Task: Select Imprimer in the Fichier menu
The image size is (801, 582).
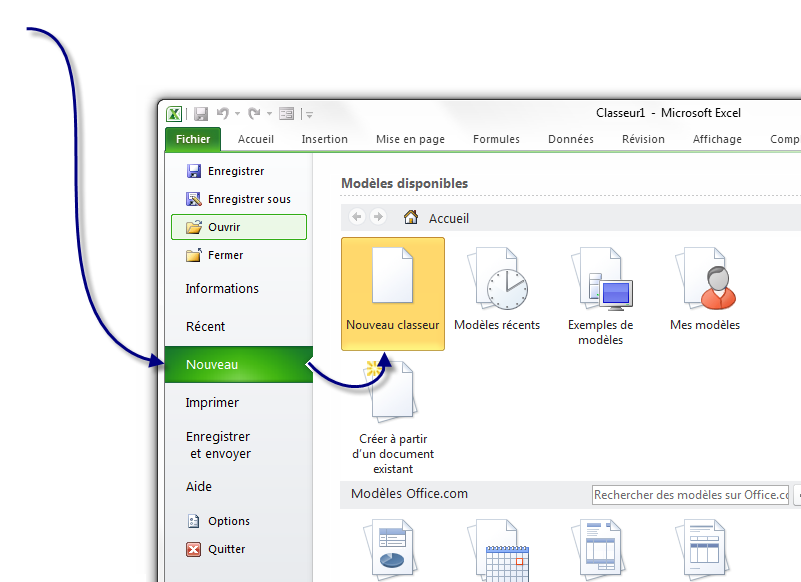Action: [212, 403]
